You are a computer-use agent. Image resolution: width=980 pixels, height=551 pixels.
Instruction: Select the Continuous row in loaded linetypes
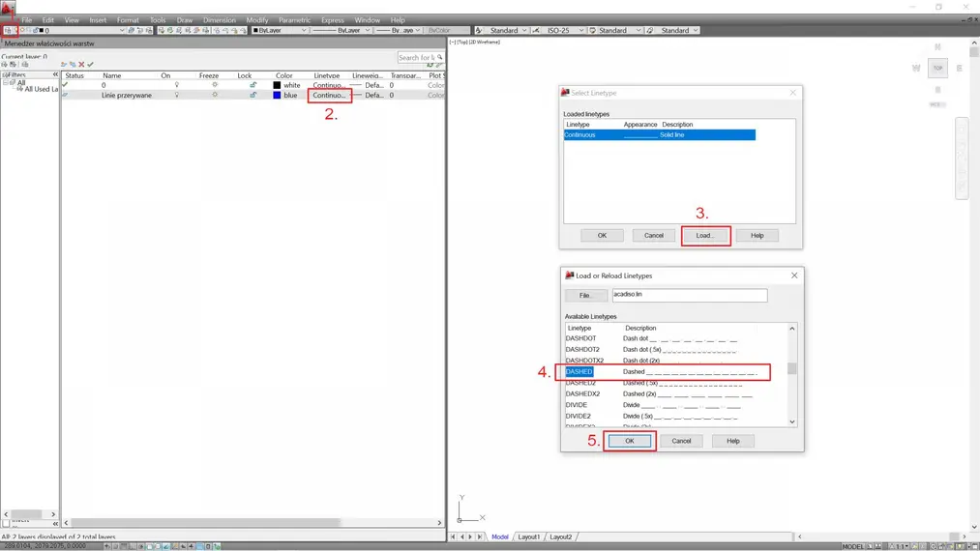click(660, 135)
